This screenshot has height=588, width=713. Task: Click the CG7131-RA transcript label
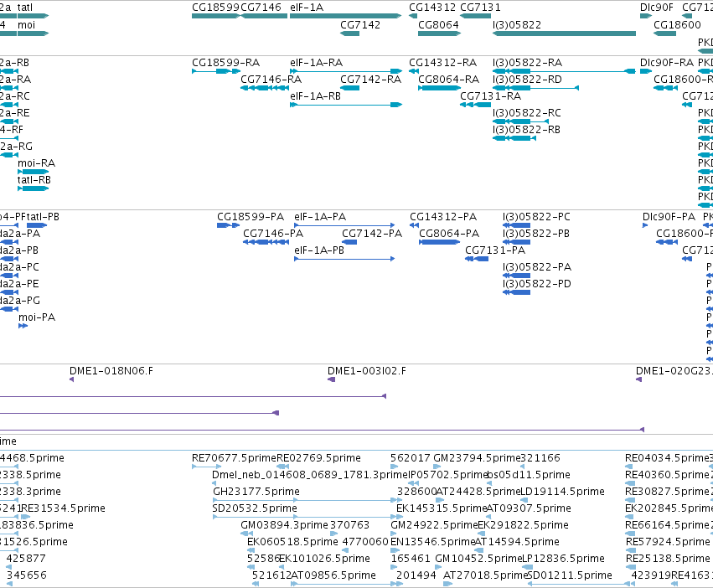tap(491, 96)
